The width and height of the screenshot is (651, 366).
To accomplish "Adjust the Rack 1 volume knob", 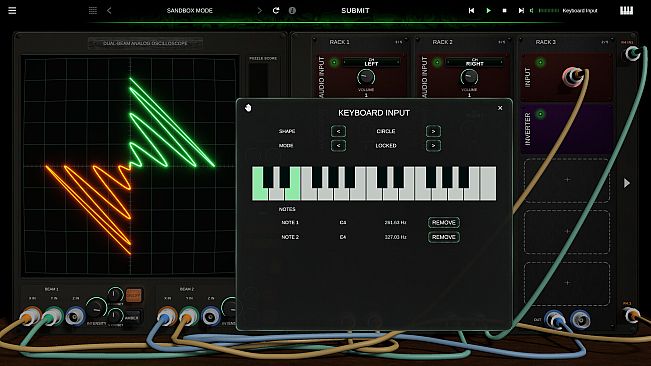I will click(366, 77).
